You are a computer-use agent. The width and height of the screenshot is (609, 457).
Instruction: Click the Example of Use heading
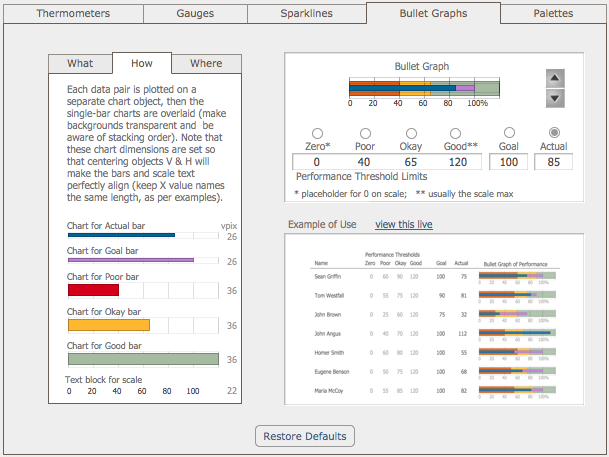coord(322,224)
